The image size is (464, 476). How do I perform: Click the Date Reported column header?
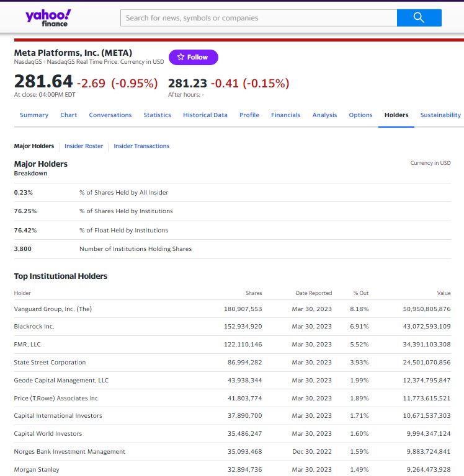click(x=314, y=293)
